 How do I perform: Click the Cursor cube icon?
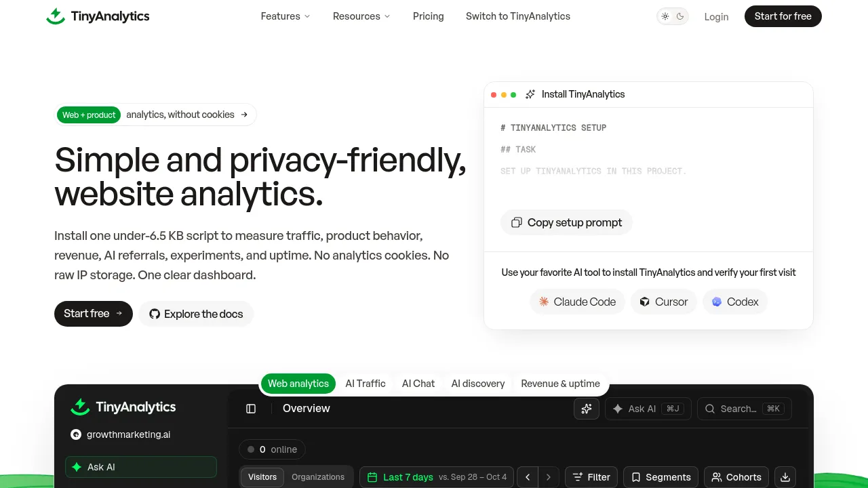tap(645, 302)
